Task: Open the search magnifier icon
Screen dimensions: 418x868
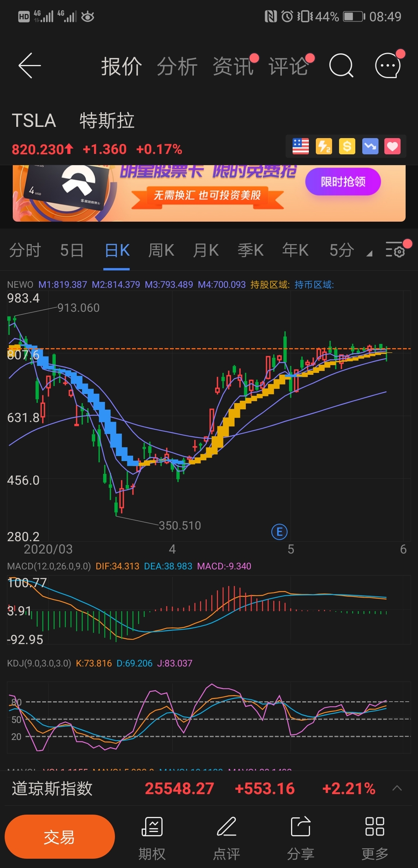Action: 341,66
